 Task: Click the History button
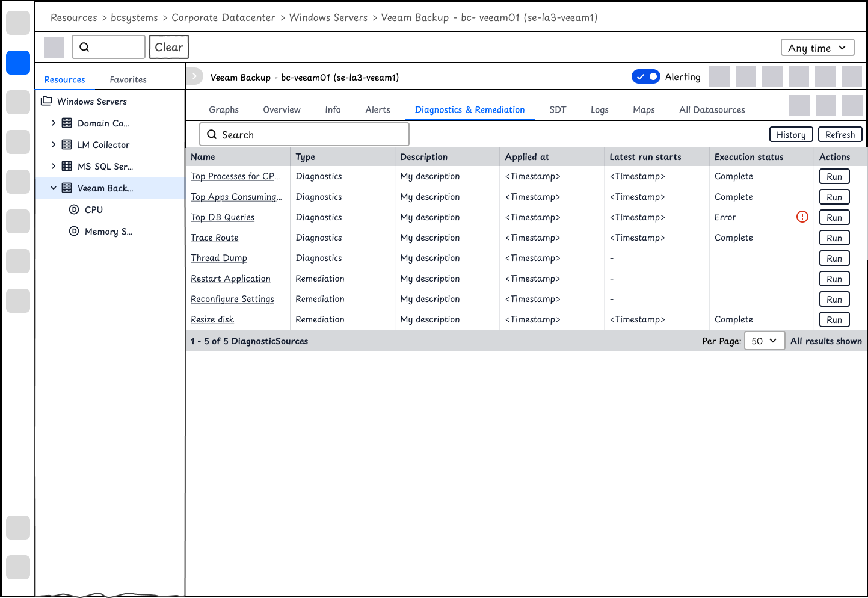(791, 134)
